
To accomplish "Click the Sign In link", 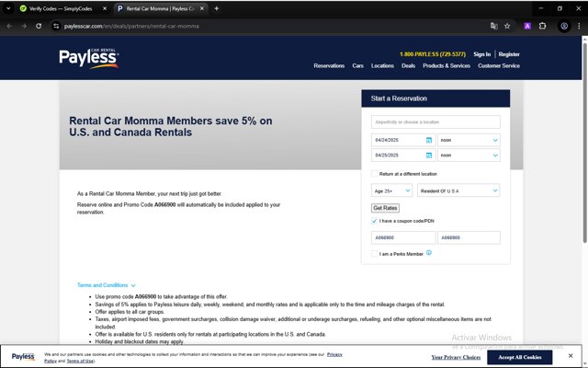I will [x=481, y=54].
